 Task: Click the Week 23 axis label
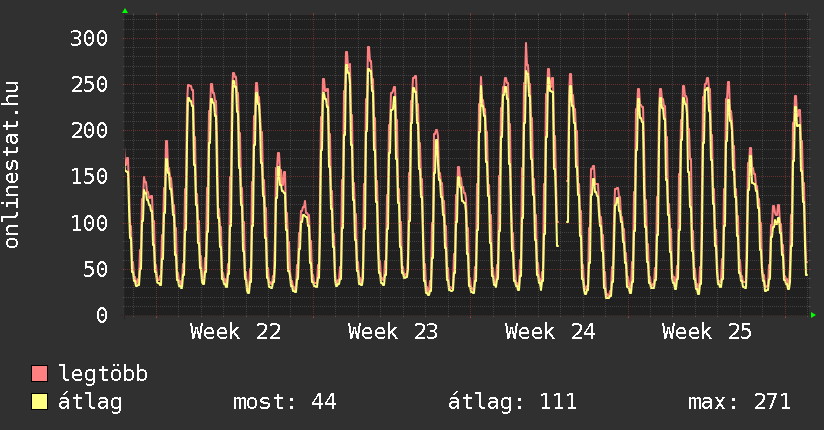pyautogui.click(x=393, y=332)
